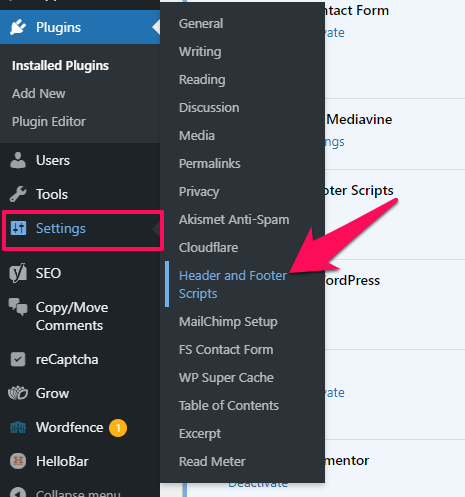This screenshot has width=465, height=497.
Task: Open Table of Contents settings
Action: (x=229, y=406)
